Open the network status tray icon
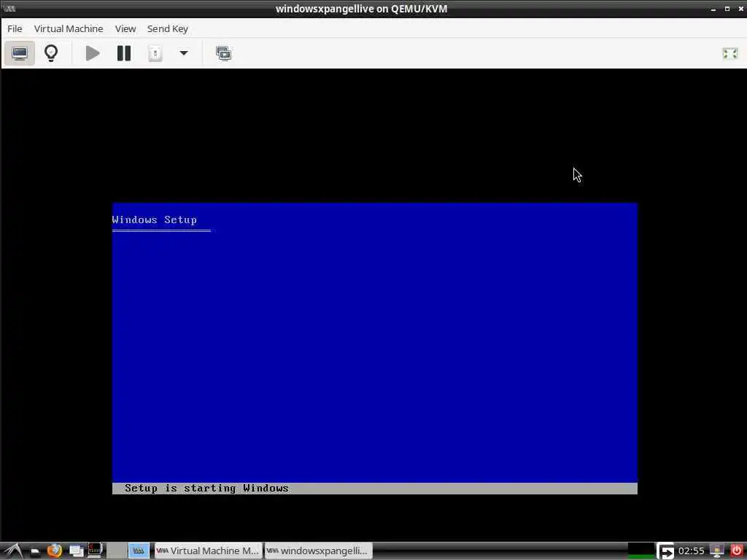Viewport: 747px width, 560px height. [717, 551]
